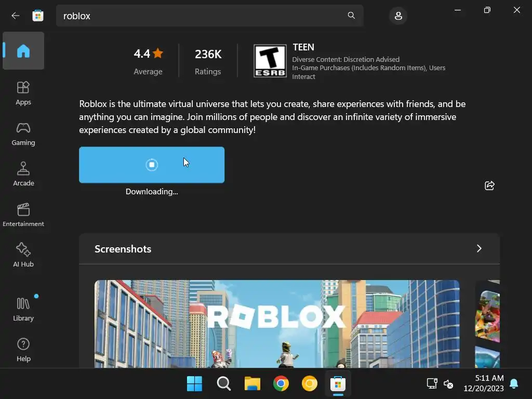
Task: Open the Home sidebar tab
Action: (23, 51)
